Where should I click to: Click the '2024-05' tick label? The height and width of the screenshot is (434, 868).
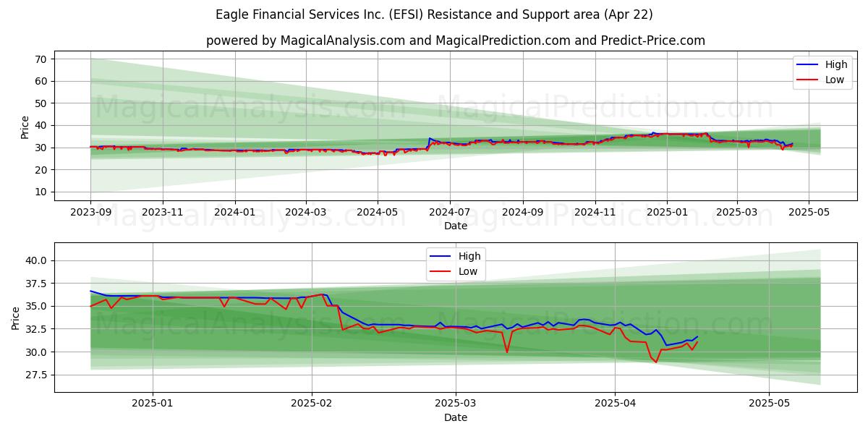click(x=377, y=212)
